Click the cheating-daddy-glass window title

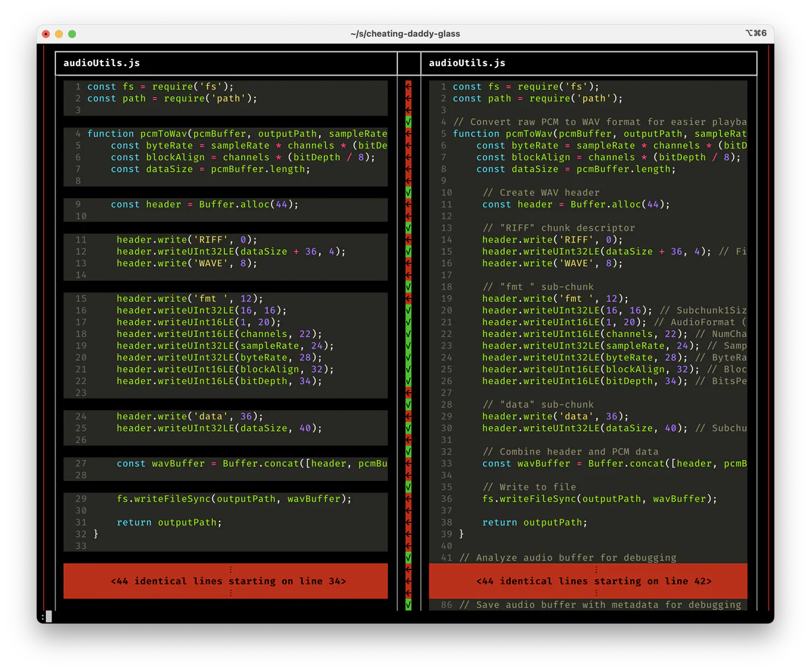click(405, 33)
